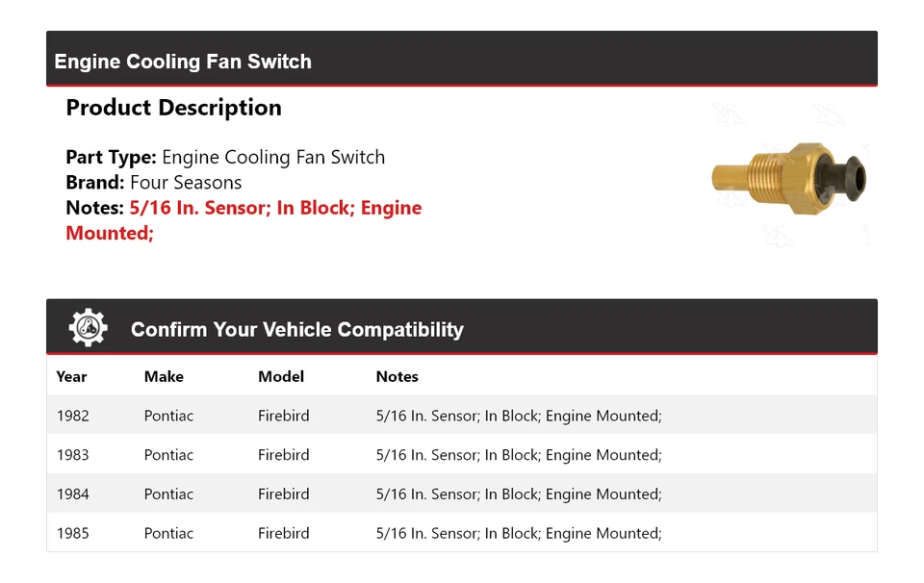Click the notes cell in the 1984 row

point(518,494)
